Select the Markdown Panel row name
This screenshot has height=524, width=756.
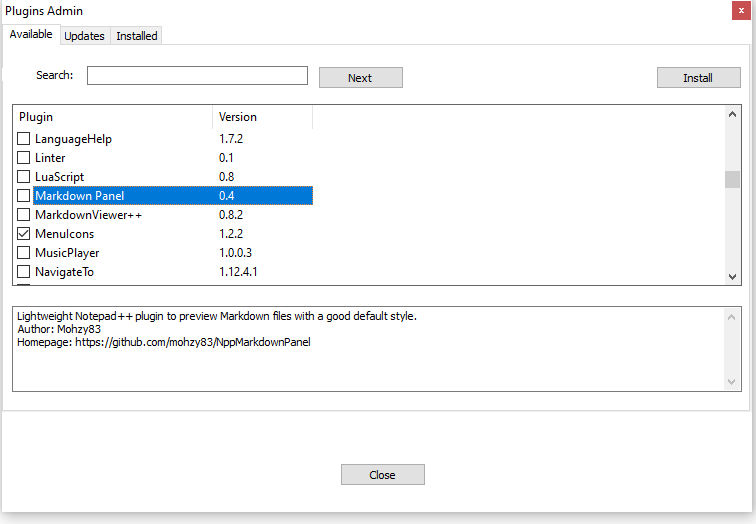point(80,196)
